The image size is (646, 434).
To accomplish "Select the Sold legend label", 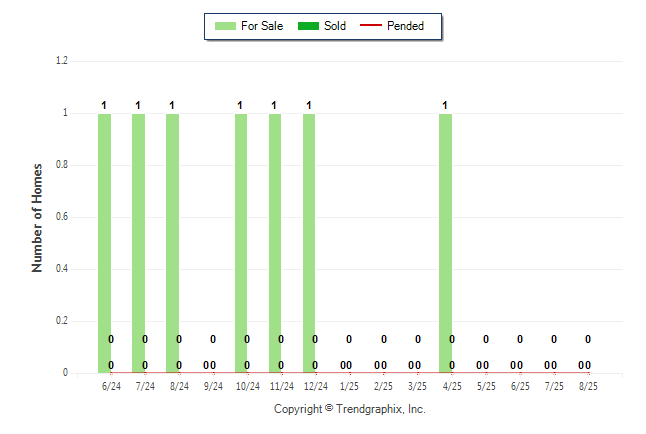I will (335, 26).
